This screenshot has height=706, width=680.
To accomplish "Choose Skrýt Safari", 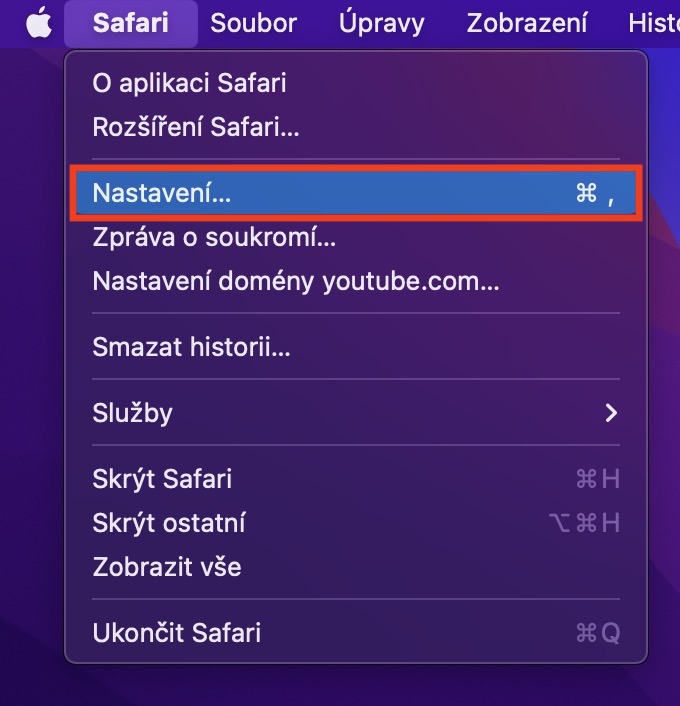I will pyautogui.click(x=162, y=478).
